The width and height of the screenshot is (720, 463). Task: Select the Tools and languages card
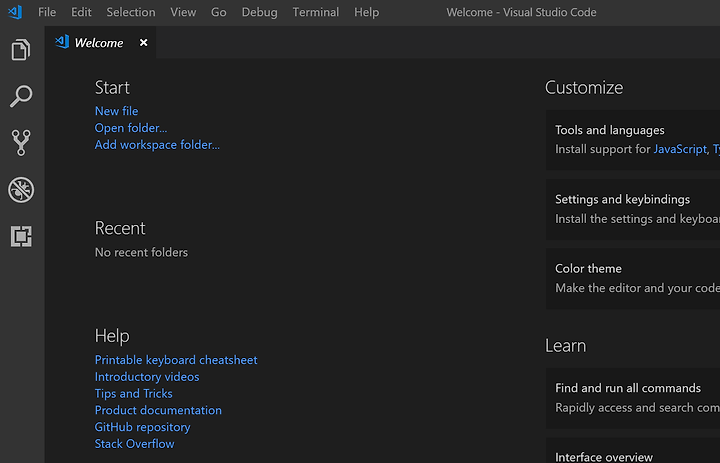tap(633, 140)
